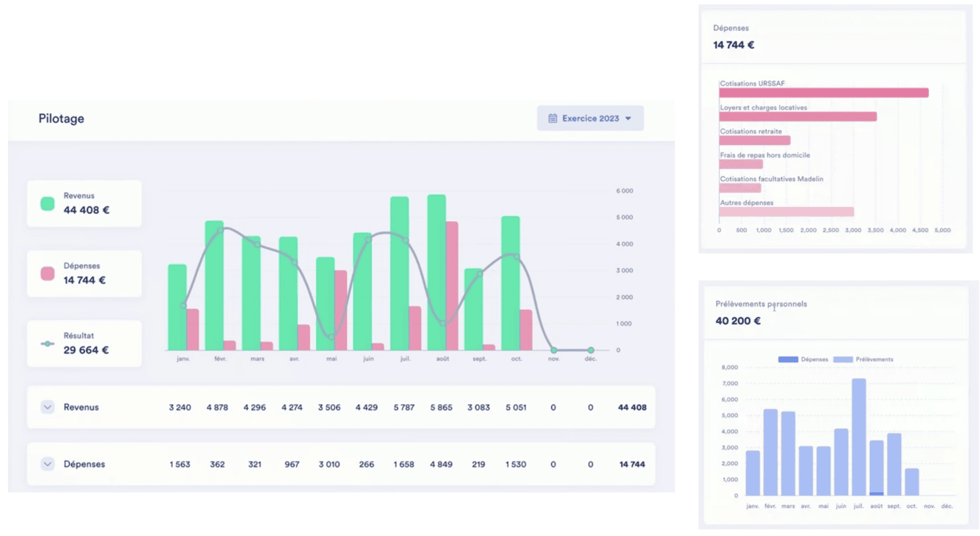Viewport: 980px width, 536px height.
Task: Click the oct. bar in Prélèvements chart
Action: pos(912,482)
